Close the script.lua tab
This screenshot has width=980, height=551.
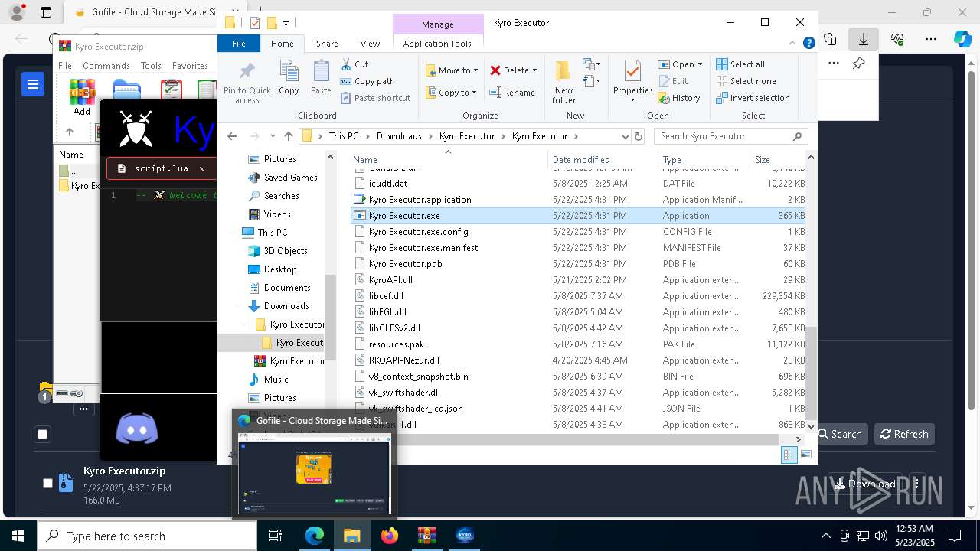[x=202, y=168]
